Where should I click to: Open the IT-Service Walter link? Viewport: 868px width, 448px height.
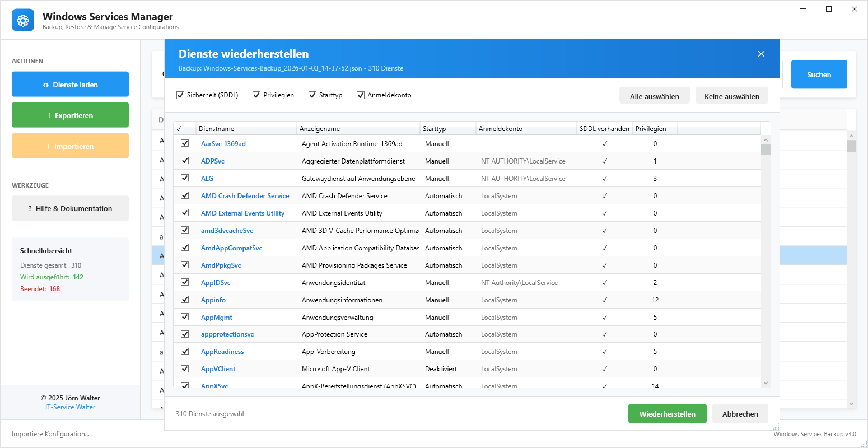coord(70,407)
